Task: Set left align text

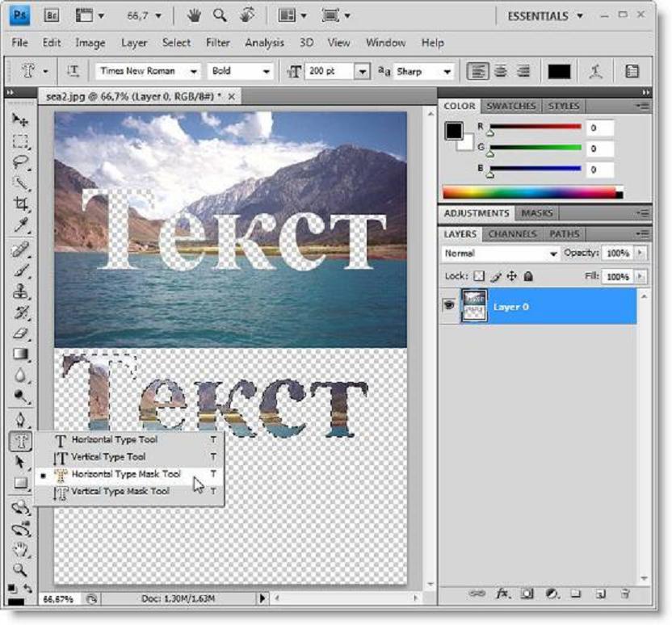Action: point(478,71)
